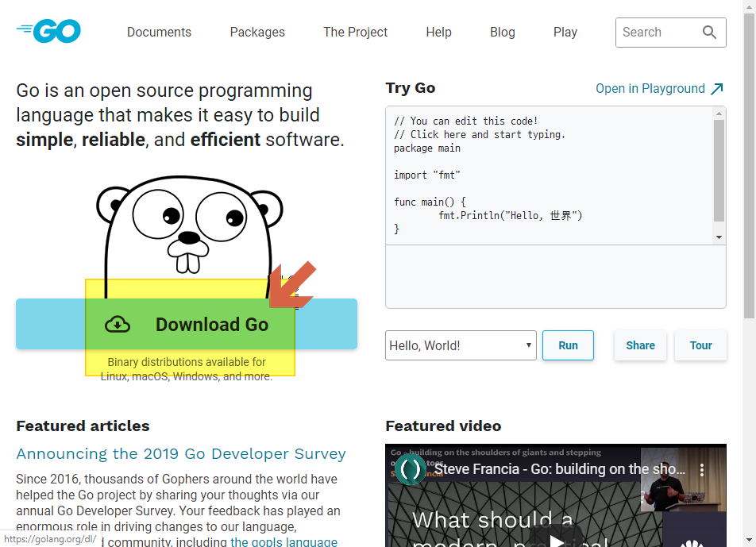Image resolution: width=756 pixels, height=547 pixels.
Task: Click the code editor scroll up arrow
Action: pos(719,114)
